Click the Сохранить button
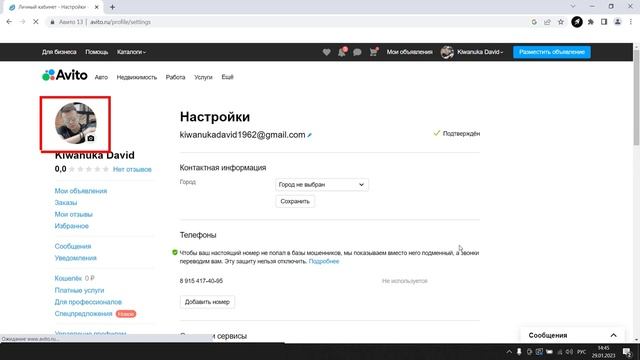Screen dimensions: 640x360 pyautogui.click(x=295, y=201)
